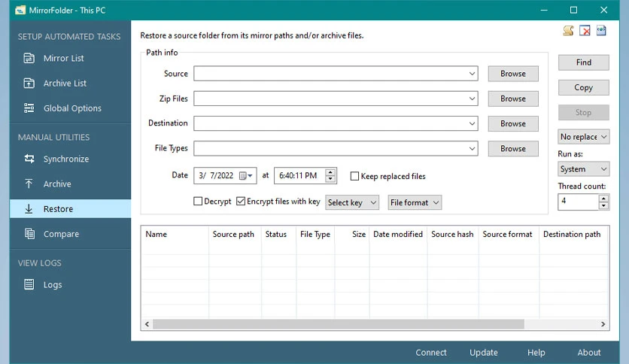
Task: Click the file list scroll left arrow
Action: tap(147, 324)
